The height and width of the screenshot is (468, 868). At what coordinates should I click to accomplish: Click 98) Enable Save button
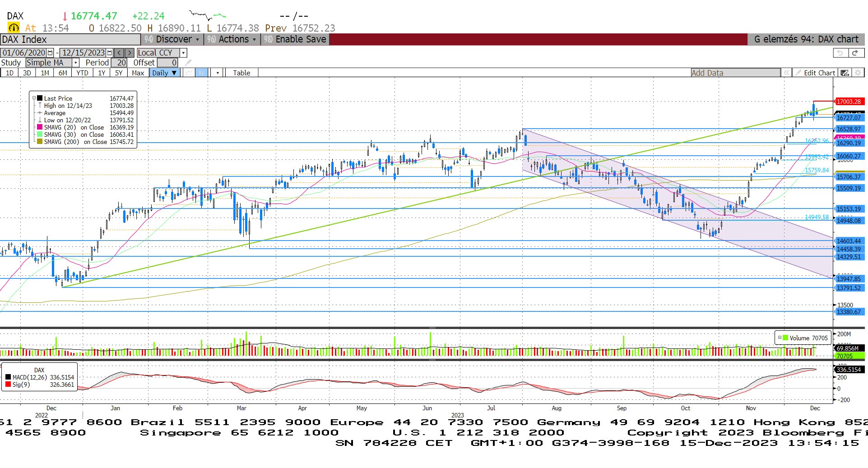tap(295, 39)
